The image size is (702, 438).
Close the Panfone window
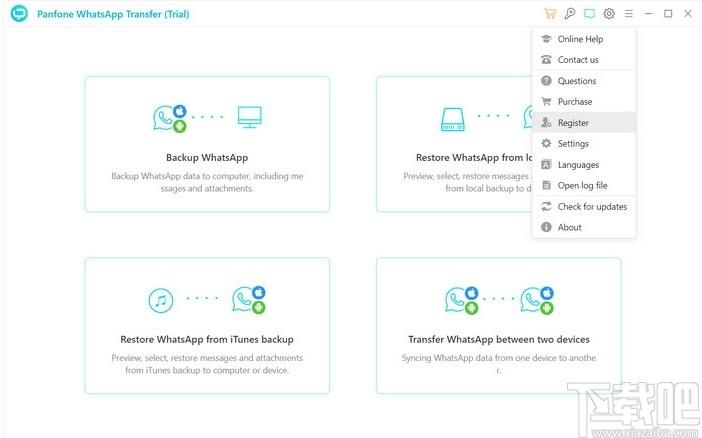pos(688,13)
